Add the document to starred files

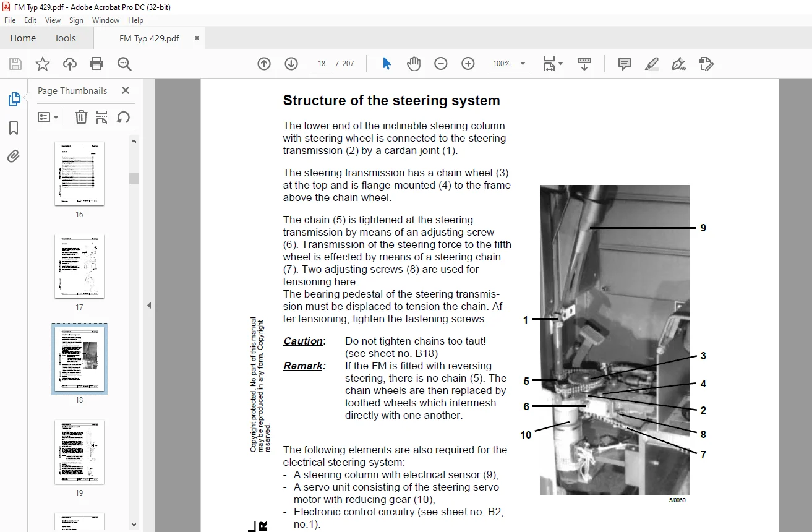click(43, 64)
